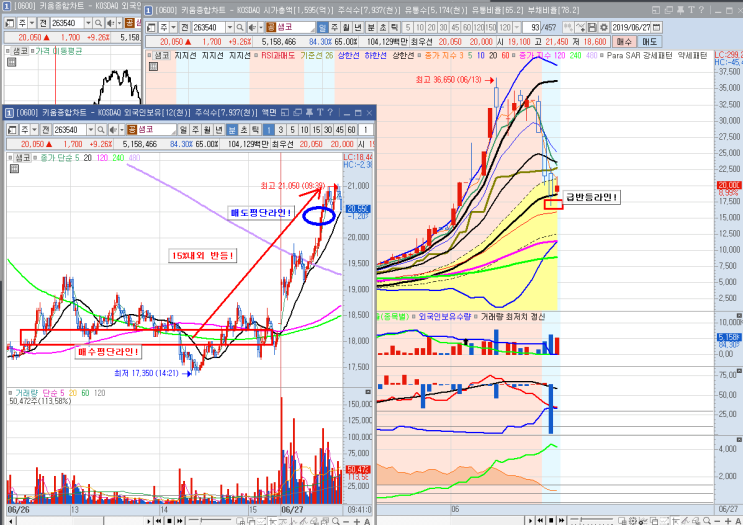Toggle the side panel icon in the daily chart toolbar
The height and width of the screenshot is (525, 743).
click(x=152, y=27)
